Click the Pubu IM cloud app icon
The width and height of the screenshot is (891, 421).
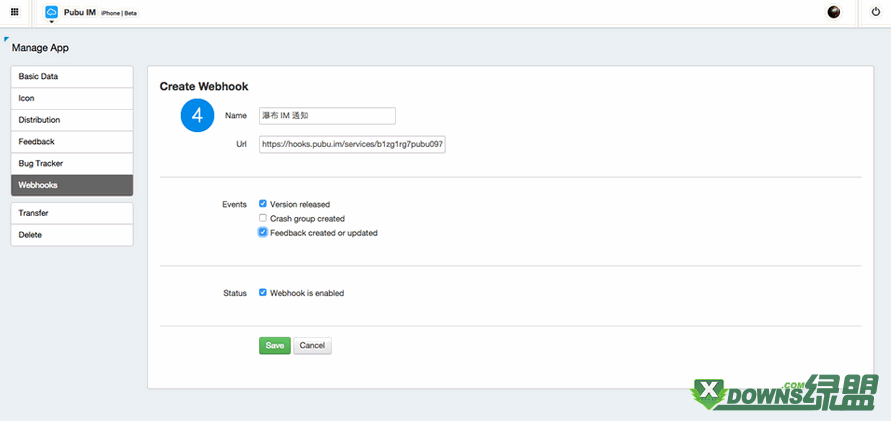click(52, 12)
